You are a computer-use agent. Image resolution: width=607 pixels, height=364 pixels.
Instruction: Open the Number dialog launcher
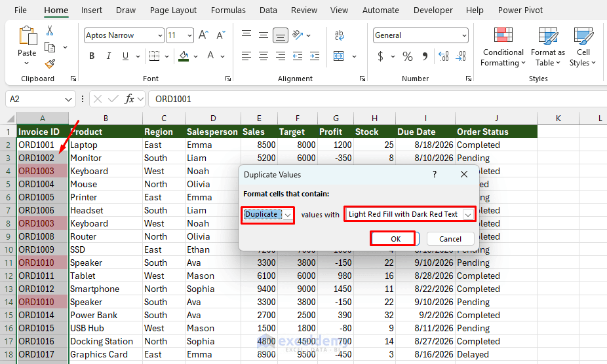(469, 79)
